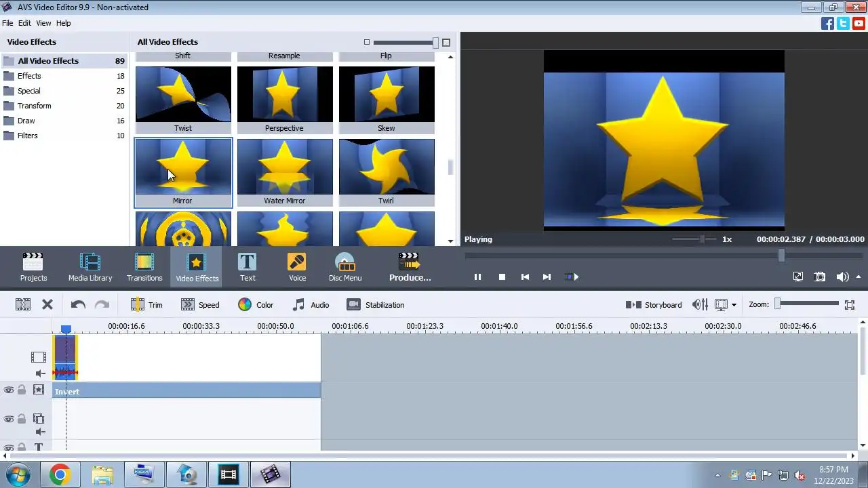Click effects list scroll-up arrow

coord(450,57)
